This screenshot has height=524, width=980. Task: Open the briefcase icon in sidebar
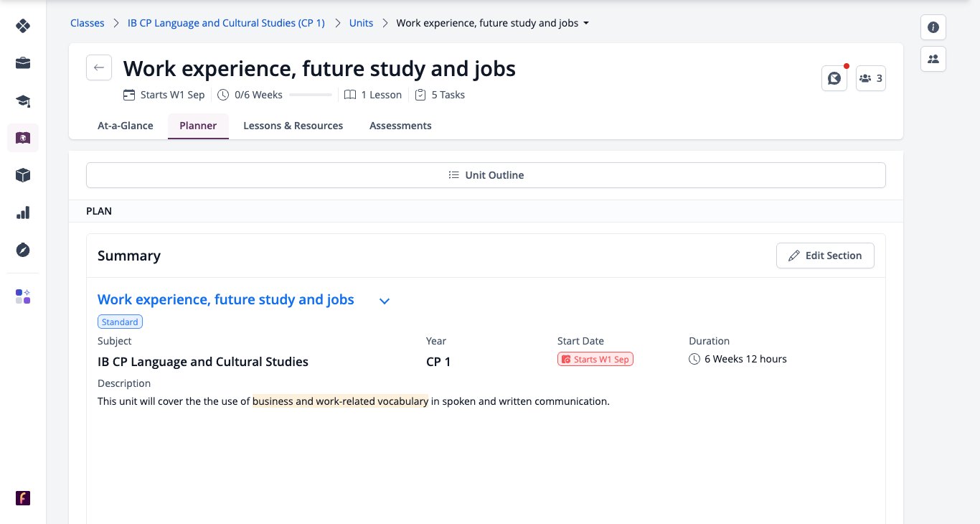(23, 63)
